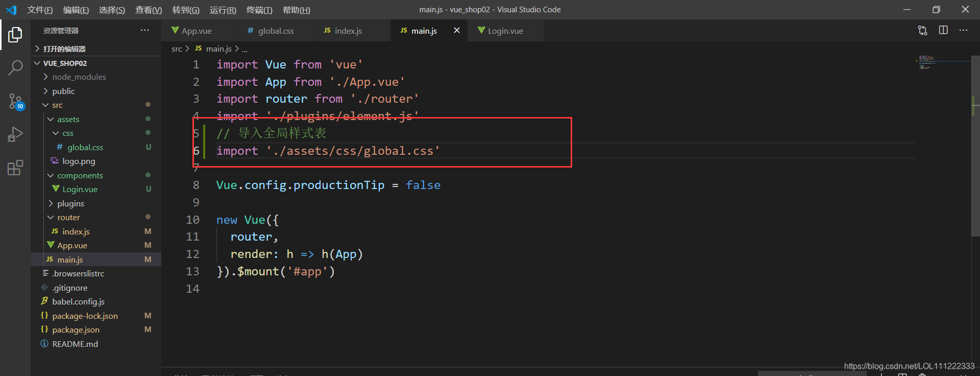This screenshot has height=376, width=980.
Task: Close the main.js editor tab
Action: [x=457, y=31]
